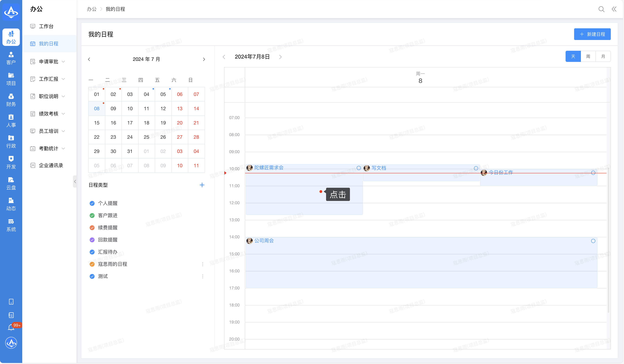
Task: Open the 公司周会 event
Action: tap(264, 241)
